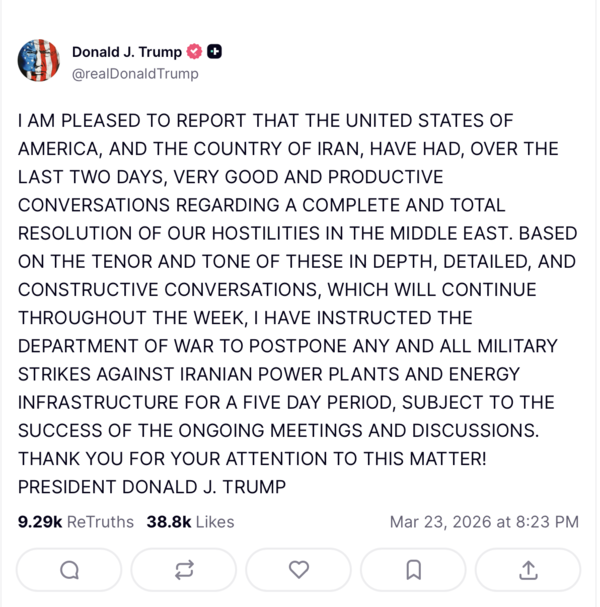
Task: Click the reply speech bubble icon
Action: (x=69, y=570)
